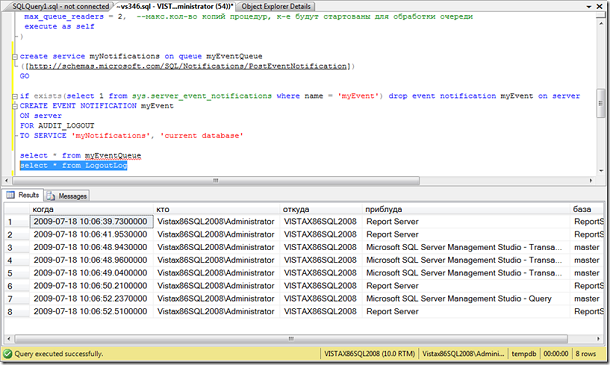Click the results grid right scroll arrow
The image size is (610, 365).
pos(599,339)
